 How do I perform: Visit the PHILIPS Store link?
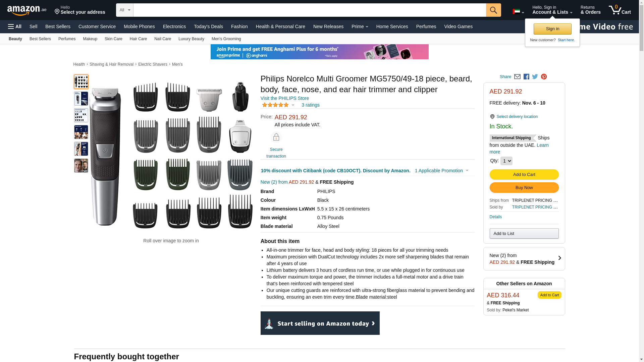point(284,98)
